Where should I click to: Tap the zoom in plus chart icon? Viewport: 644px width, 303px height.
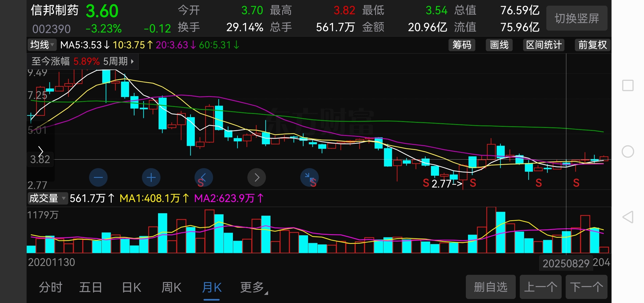click(151, 177)
